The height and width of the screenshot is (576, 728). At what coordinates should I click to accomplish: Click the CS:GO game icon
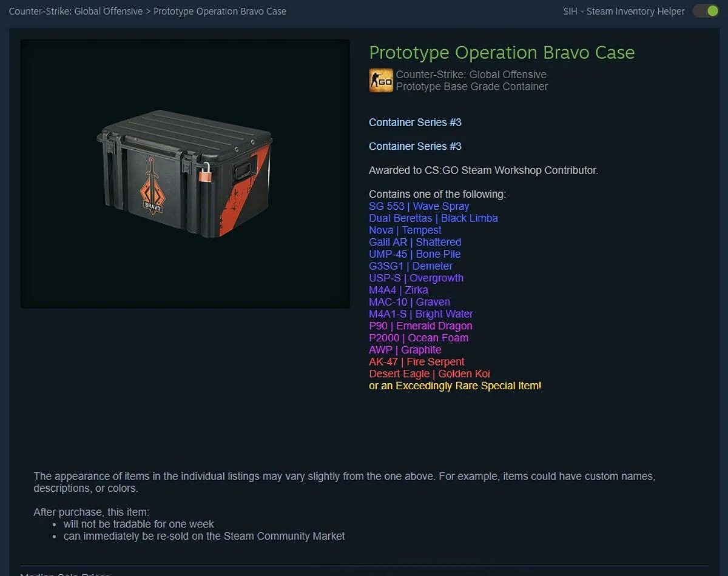click(381, 81)
